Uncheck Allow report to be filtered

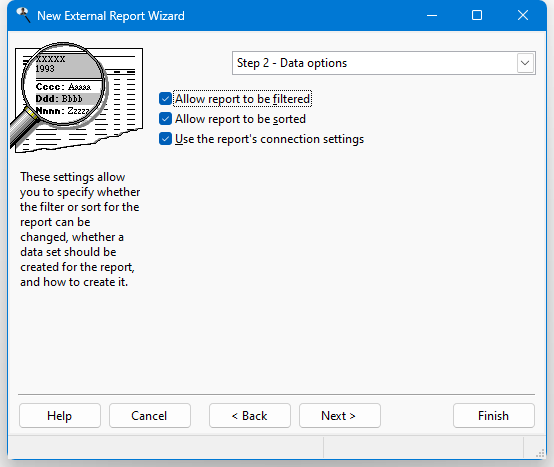165,99
